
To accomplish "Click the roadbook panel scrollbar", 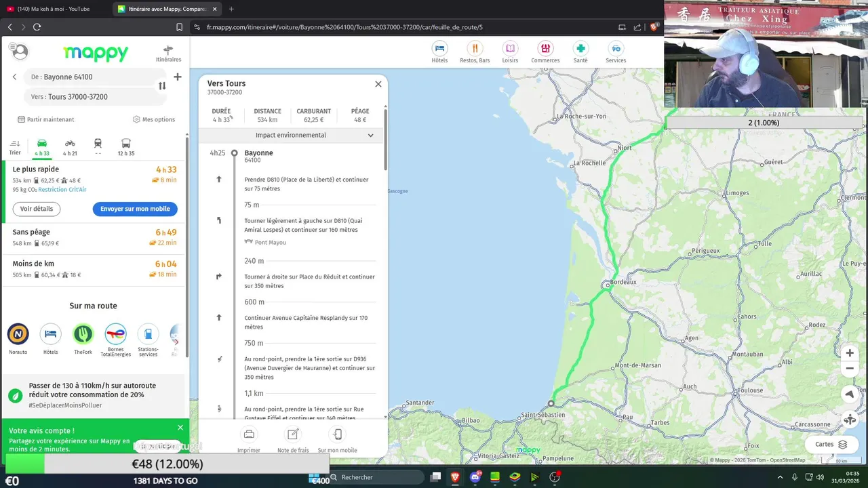I will (x=385, y=139).
